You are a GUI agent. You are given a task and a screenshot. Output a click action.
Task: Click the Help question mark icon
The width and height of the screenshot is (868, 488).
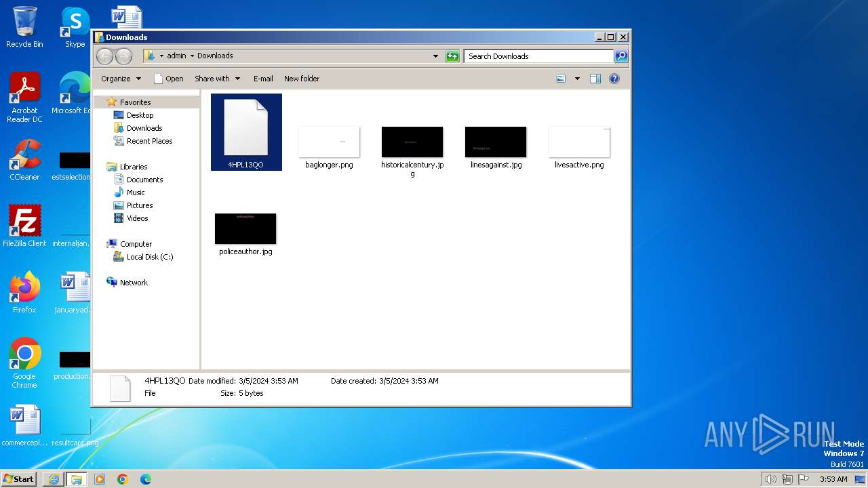pos(614,79)
